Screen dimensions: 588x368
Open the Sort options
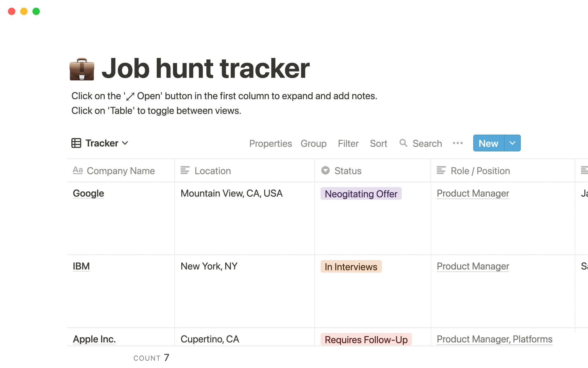tap(378, 144)
